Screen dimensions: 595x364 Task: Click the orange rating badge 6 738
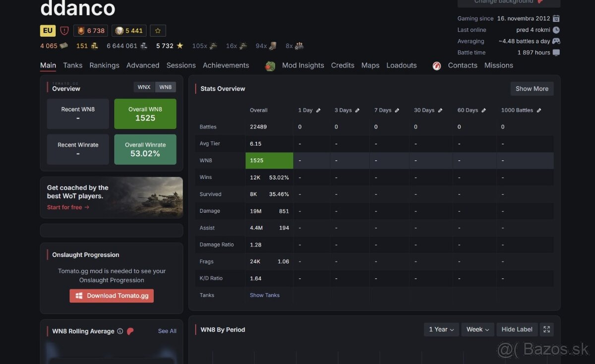pyautogui.click(x=91, y=31)
